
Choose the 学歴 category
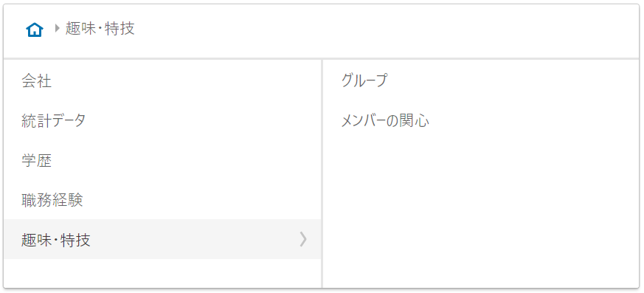point(162,161)
